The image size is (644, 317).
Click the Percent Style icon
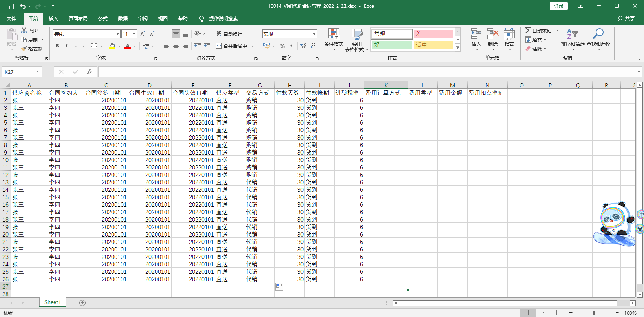coord(282,46)
